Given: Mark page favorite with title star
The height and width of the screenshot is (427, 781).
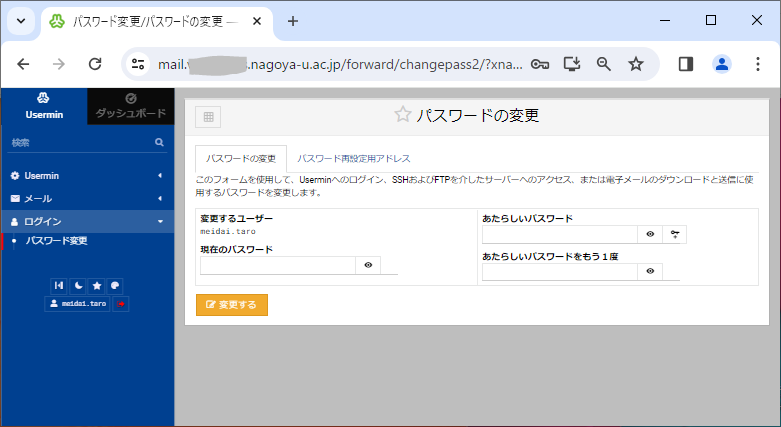Looking at the screenshot, I should pos(402,115).
